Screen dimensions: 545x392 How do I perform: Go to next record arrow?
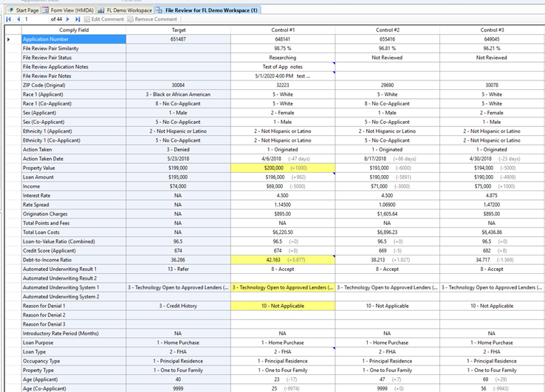click(x=68, y=19)
